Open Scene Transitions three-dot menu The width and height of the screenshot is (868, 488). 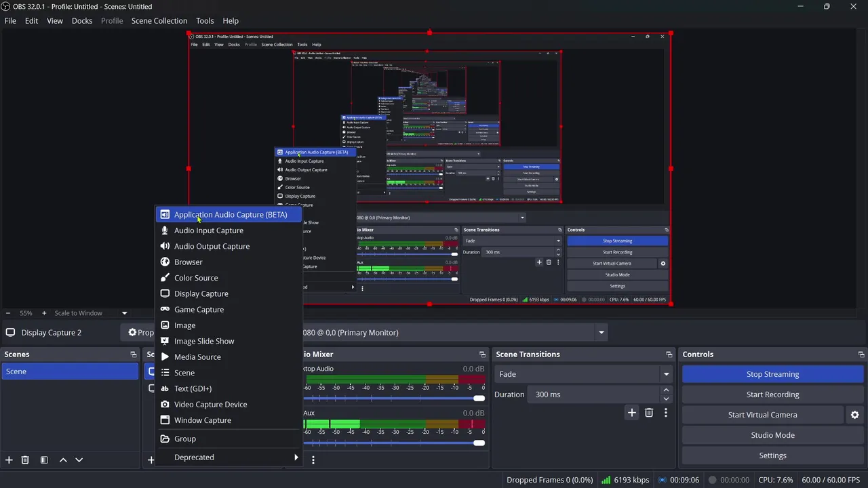[666, 413]
